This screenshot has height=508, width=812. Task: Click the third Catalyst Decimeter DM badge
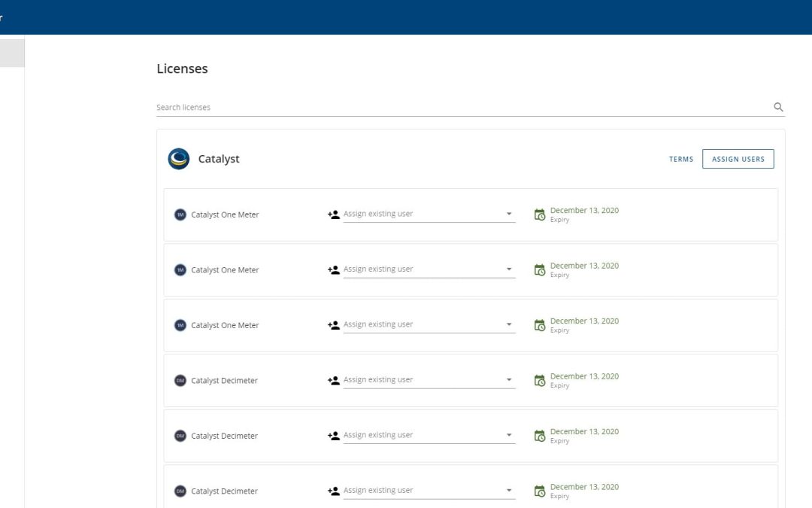point(180,491)
